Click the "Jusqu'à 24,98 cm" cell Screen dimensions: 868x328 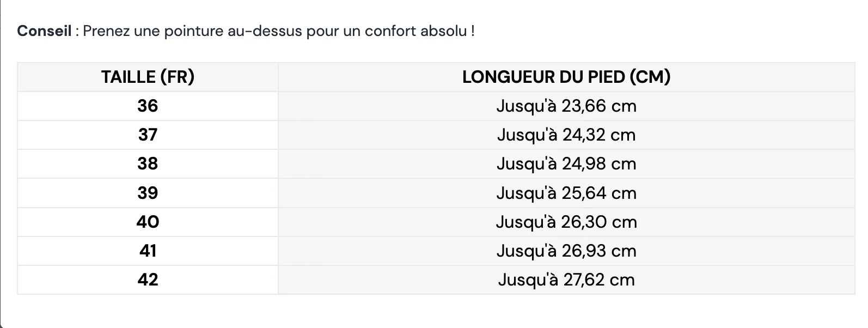point(566,163)
